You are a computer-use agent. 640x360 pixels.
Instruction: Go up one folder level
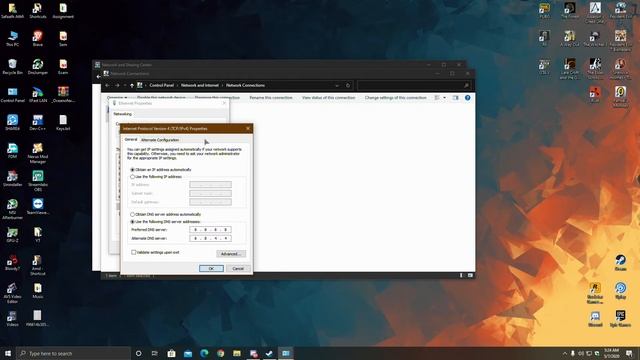coord(131,85)
